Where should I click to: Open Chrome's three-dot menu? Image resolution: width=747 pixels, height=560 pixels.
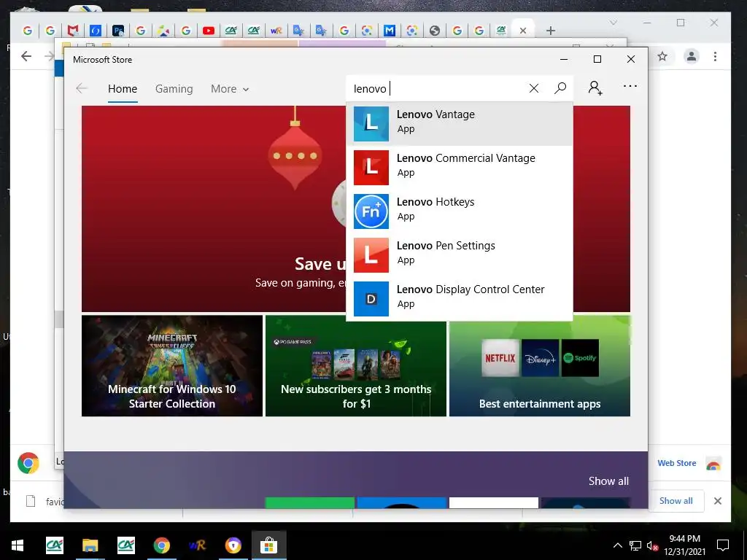715,57
